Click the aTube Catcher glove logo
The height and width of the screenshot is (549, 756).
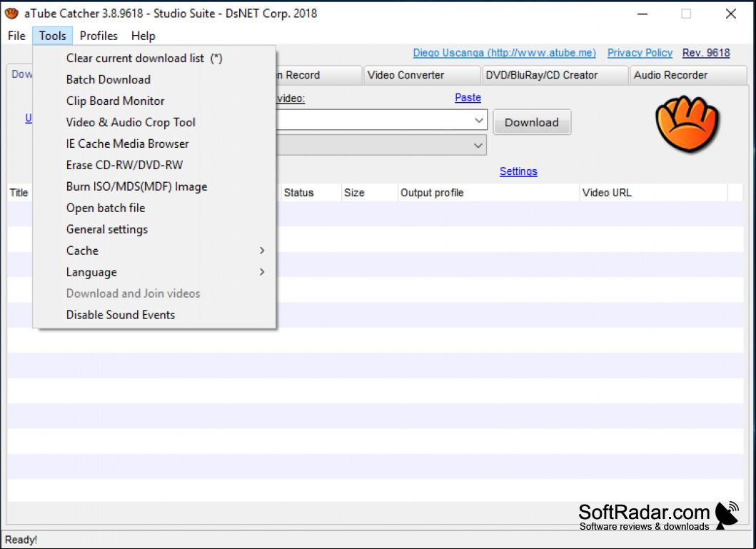coord(687,124)
